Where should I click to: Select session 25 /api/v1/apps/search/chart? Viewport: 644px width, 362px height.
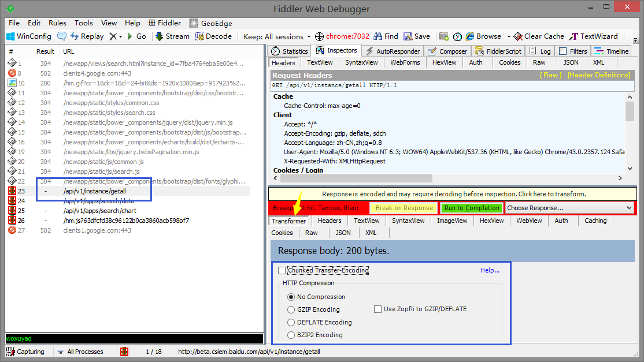point(128,211)
